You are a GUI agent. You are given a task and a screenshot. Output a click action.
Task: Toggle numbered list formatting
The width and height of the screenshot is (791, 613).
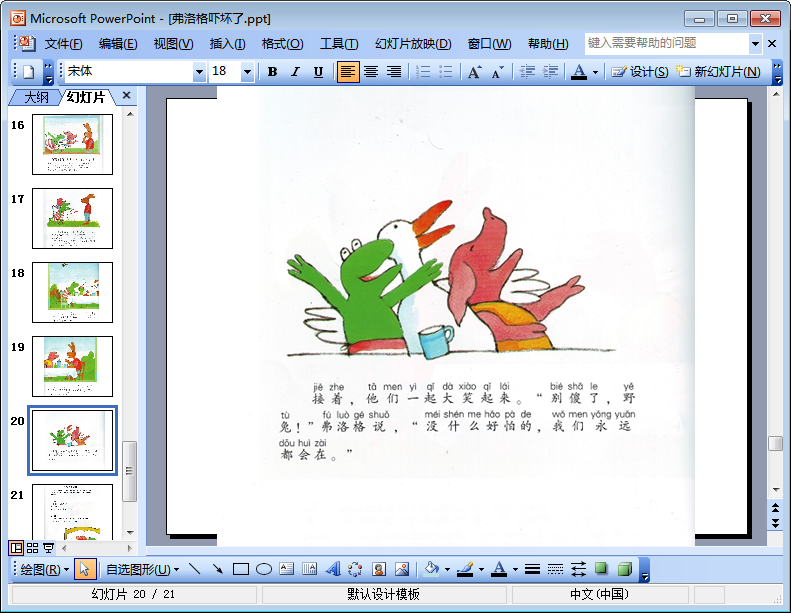(423, 72)
